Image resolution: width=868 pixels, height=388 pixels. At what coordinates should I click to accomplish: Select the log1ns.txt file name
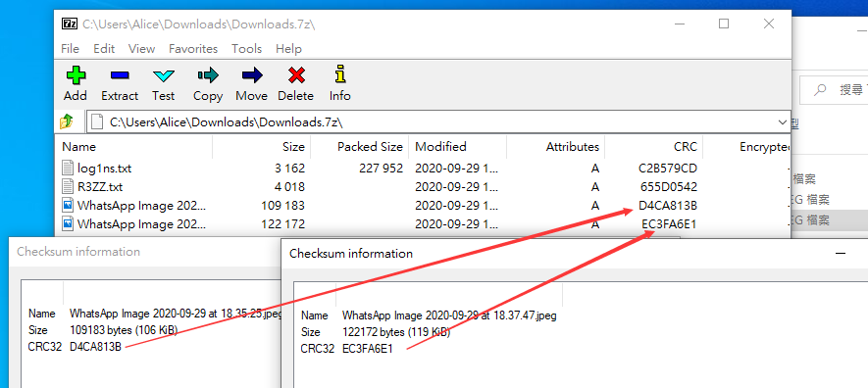(x=104, y=168)
